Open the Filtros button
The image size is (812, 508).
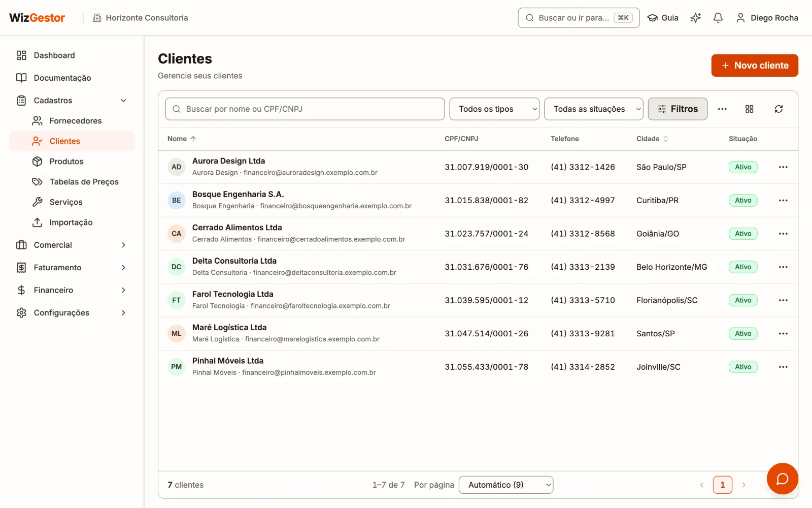pyautogui.click(x=678, y=109)
